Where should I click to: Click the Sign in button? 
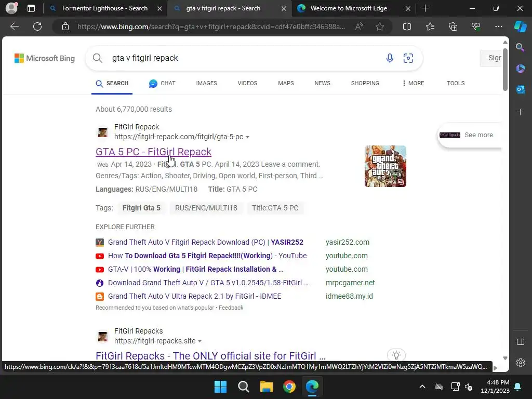[491, 58]
